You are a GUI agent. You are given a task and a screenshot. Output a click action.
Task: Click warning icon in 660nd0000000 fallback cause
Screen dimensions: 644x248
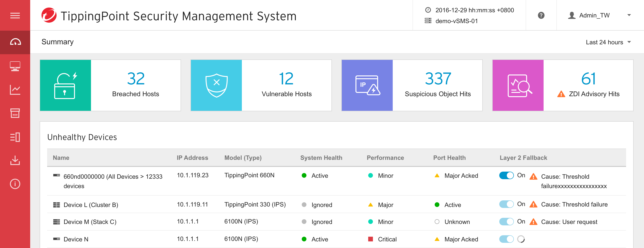point(533,177)
